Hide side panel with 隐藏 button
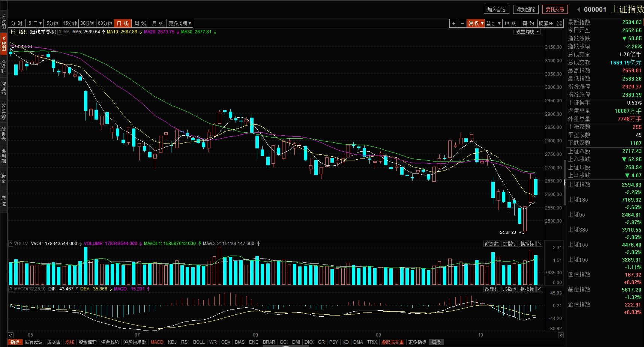 tap(546, 23)
